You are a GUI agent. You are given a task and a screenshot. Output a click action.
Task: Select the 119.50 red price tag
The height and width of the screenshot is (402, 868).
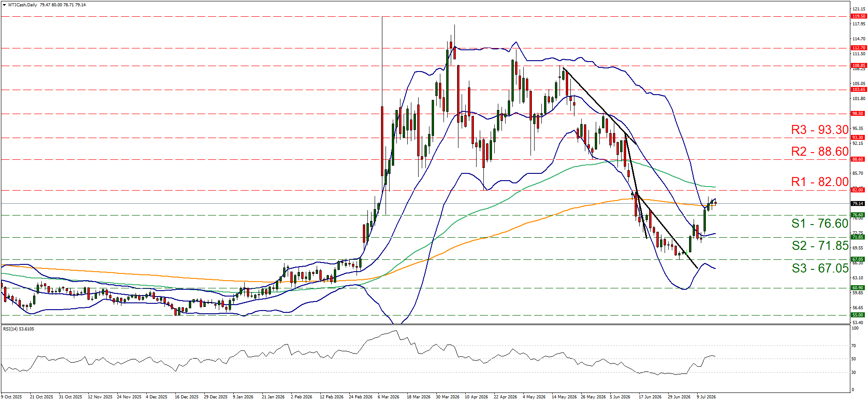tap(858, 16)
